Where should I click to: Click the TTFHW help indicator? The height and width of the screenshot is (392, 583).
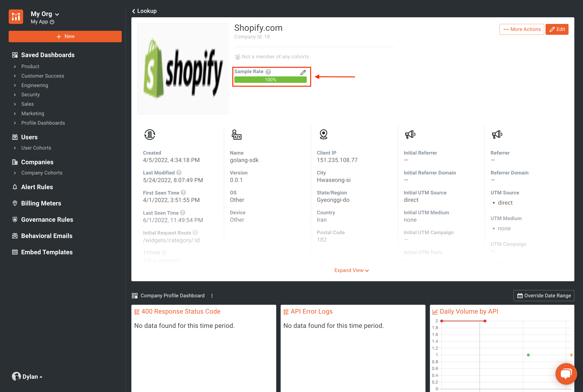[165, 253]
